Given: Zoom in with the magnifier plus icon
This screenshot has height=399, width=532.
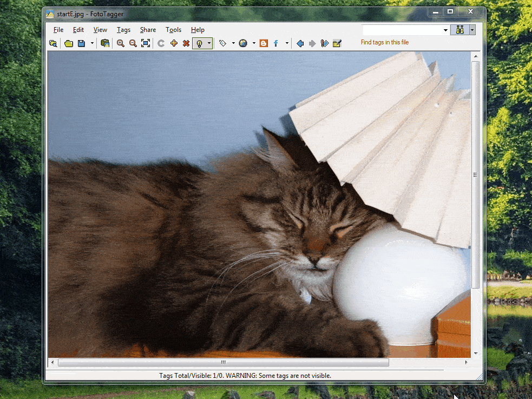Looking at the screenshot, I should [121, 43].
